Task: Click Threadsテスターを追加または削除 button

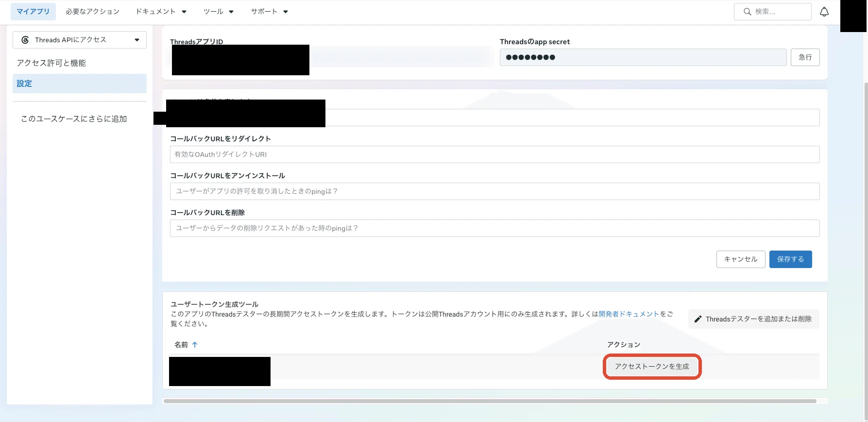Action: coord(753,319)
